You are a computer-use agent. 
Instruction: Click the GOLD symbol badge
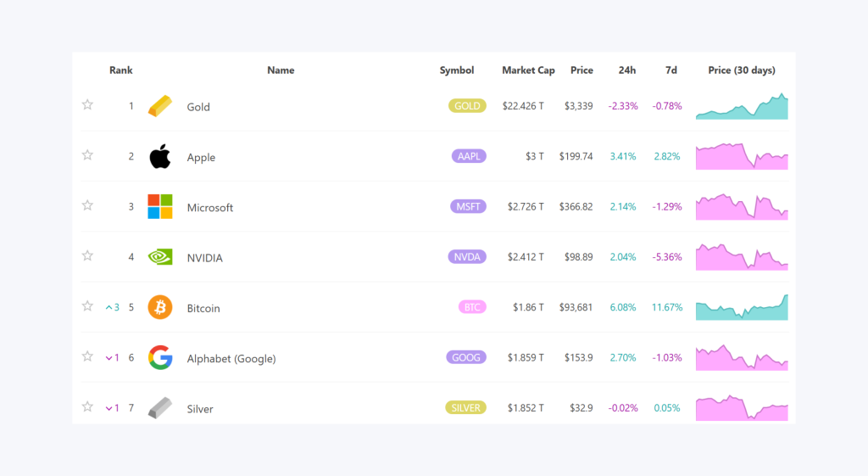point(467,106)
